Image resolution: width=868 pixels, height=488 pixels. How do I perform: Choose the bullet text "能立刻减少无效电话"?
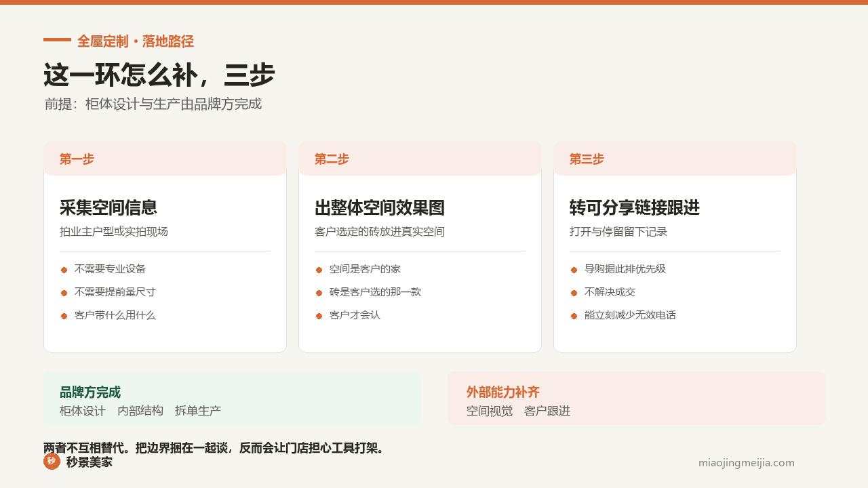(x=630, y=315)
